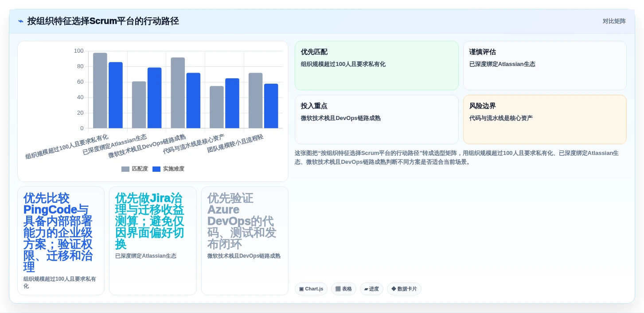Screen dimensions: 644x313
Task: Click gray 匹配度 bar for 团队规模较小且流程轻
Action: tap(255, 100)
